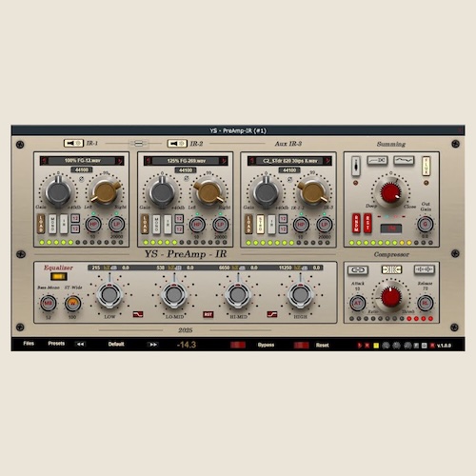Click the HP filter knob in IR-2

197,225
